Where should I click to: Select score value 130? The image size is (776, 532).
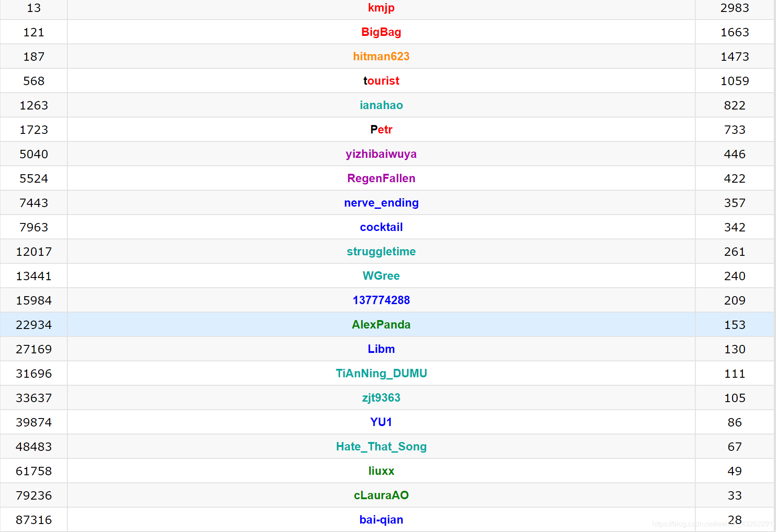(734, 349)
